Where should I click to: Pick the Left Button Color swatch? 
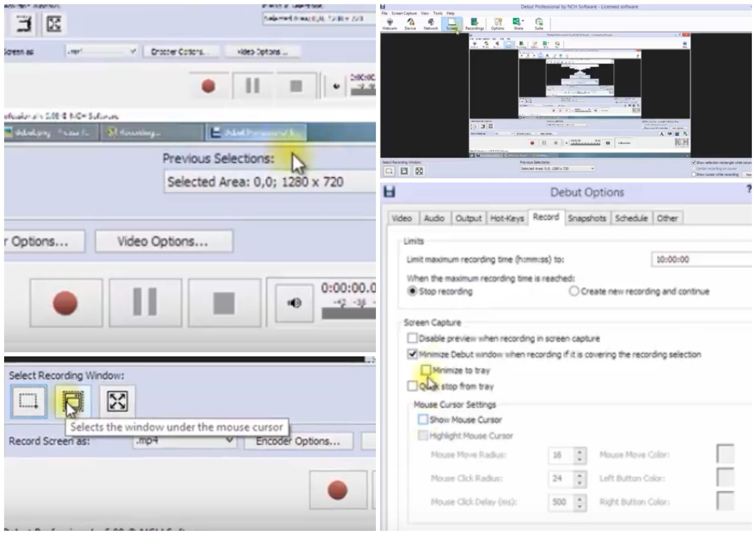click(726, 477)
